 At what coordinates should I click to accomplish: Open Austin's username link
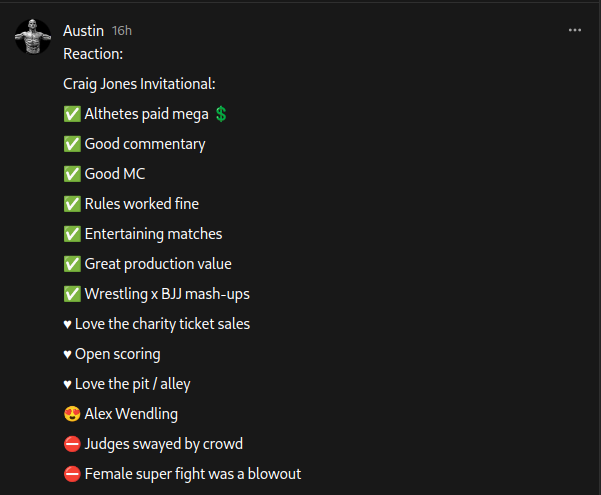pos(84,31)
